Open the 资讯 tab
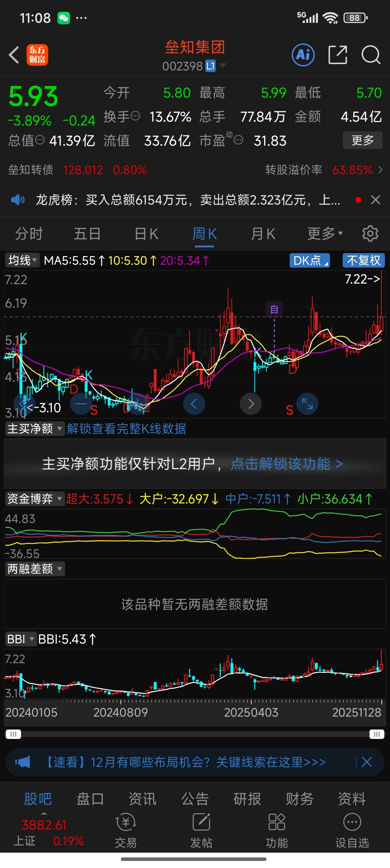The image size is (390, 868). (x=142, y=799)
